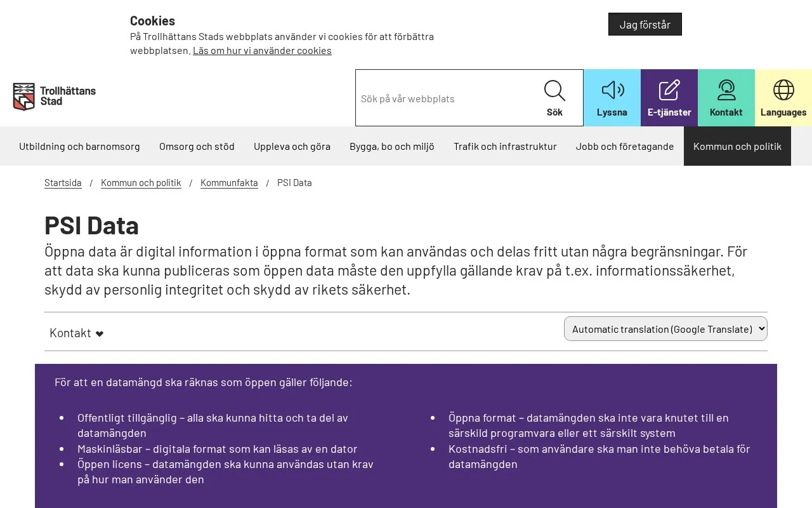Click PSI Data breadcrumb text

point(294,183)
